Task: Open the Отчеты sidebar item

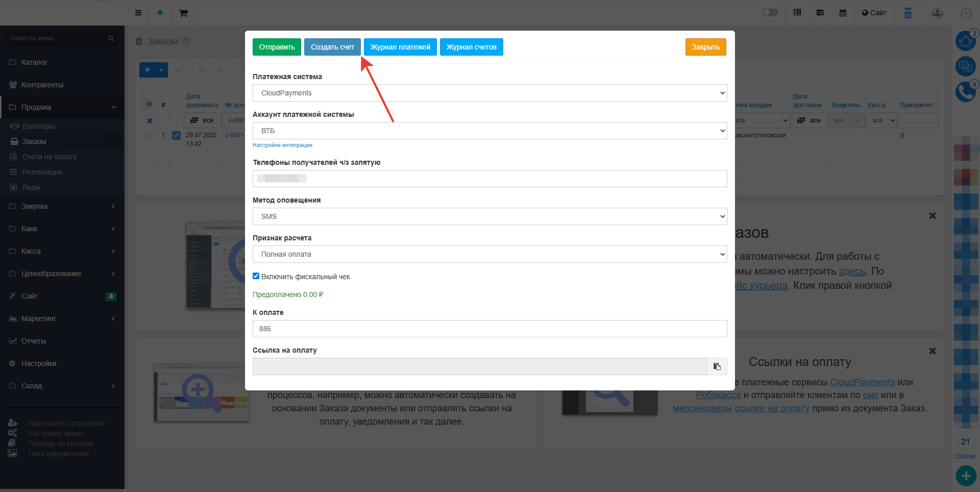Action: (62, 341)
